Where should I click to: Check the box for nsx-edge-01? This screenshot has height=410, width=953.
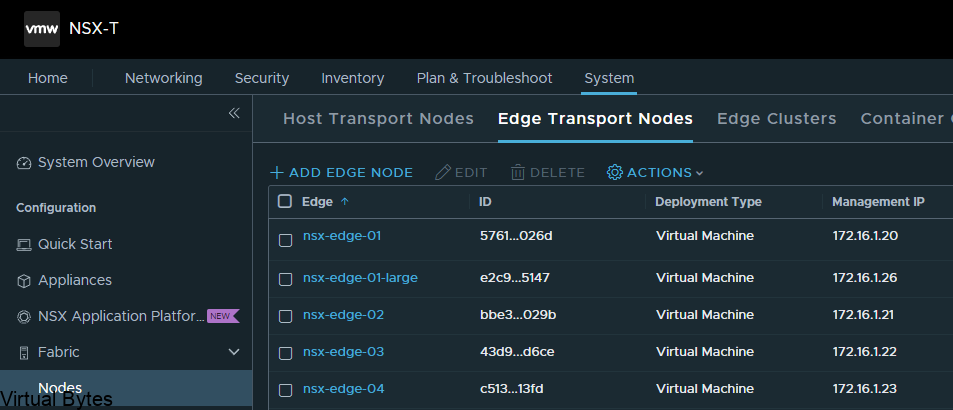[285, 241]
